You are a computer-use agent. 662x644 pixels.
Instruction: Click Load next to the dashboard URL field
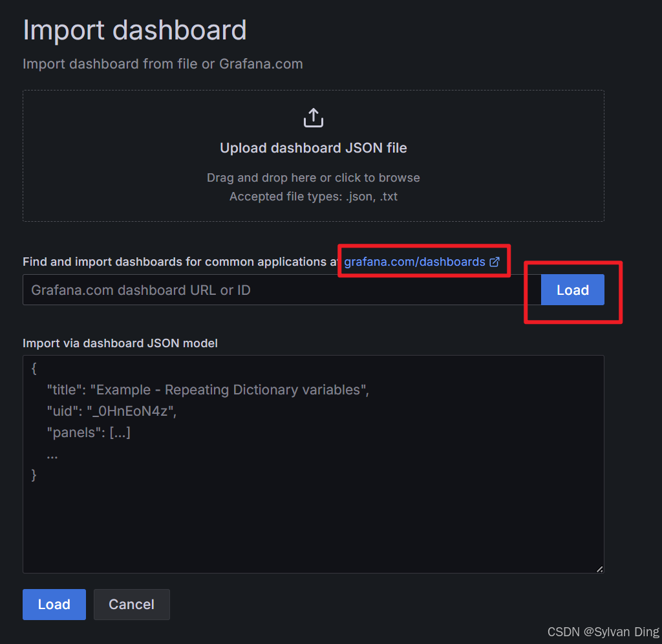point(573,290)
